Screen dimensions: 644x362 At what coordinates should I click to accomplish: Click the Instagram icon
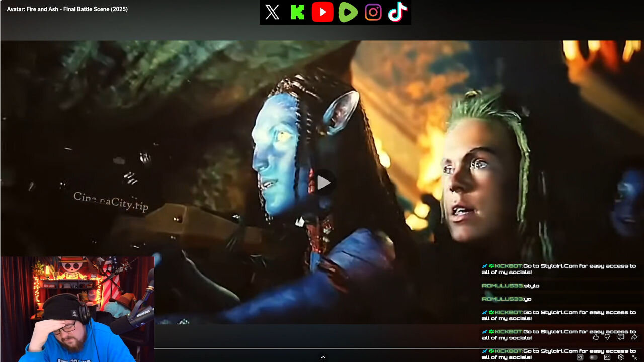pyautogui.click(x=373, y=12)
